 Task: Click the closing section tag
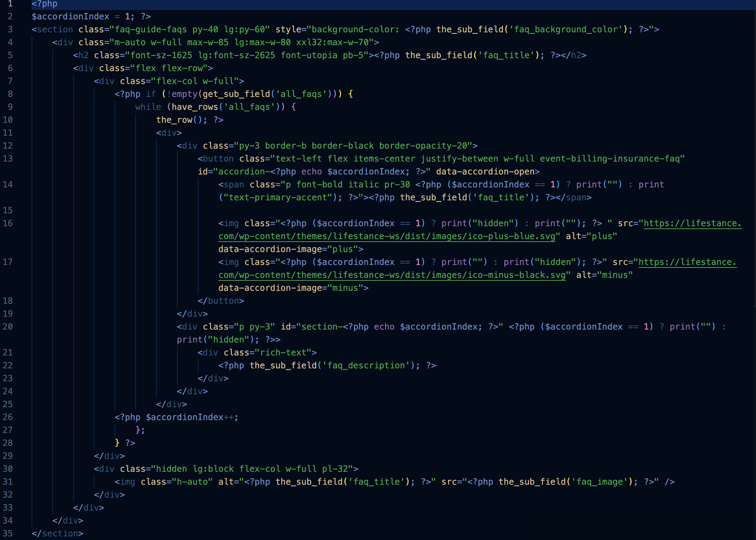coord(57,534)
